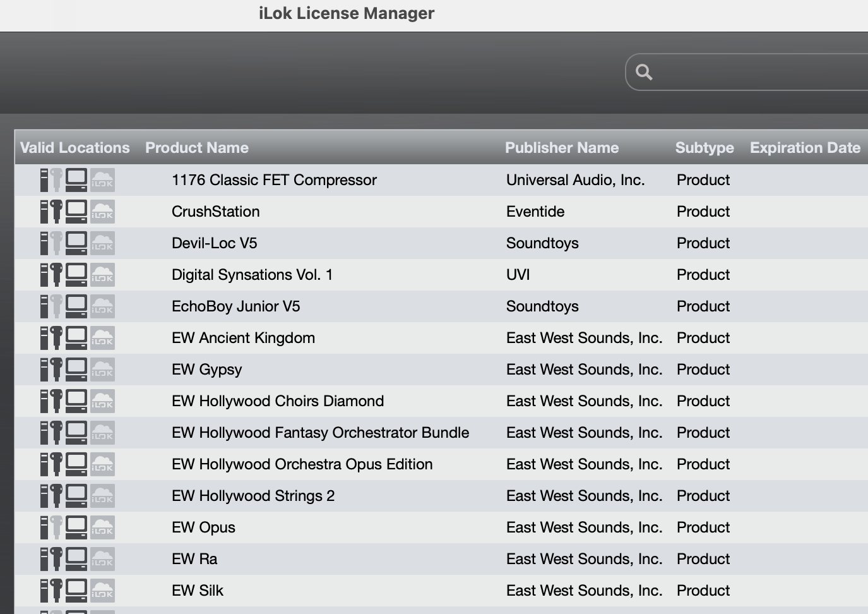Image resolution: width=868 pixels, height=614 pixels.
Task: Click iLok Cloud icon for EW Hollywood Orchestra Opus Edition
Action: point(102,464)
